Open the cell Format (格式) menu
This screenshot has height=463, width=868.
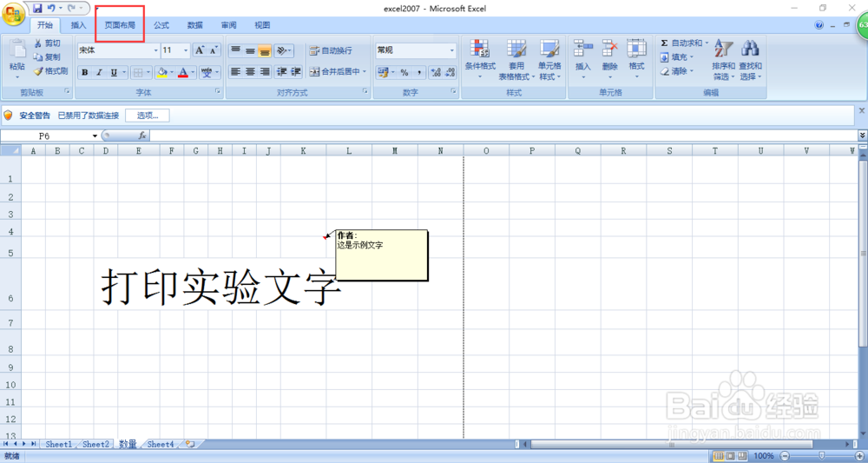(636, 59)
